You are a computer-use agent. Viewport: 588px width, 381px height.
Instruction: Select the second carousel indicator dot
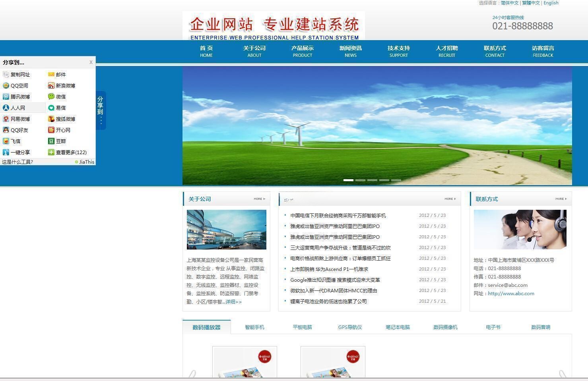360,180
